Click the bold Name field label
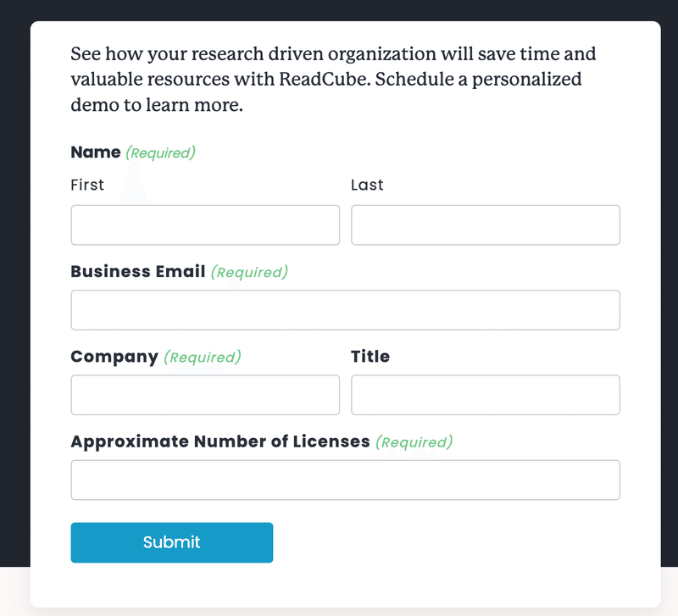 (96, 153)
